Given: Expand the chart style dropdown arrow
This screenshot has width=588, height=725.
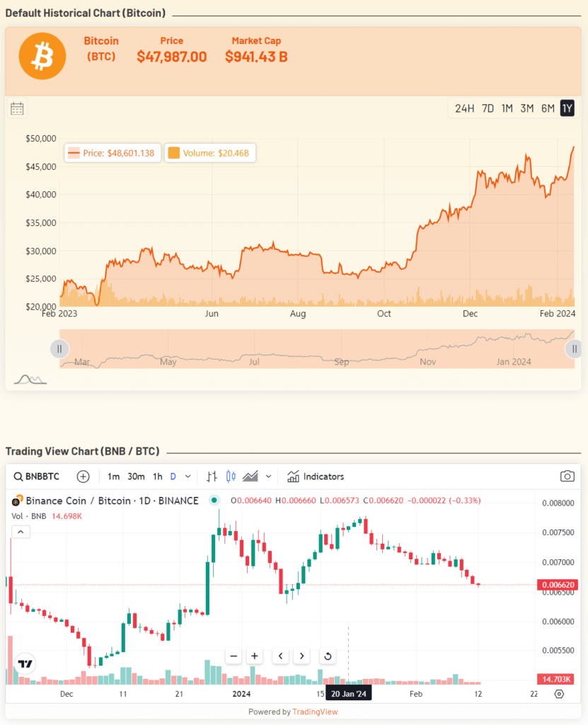Looking at the screenshot, I should (x=268, y=476).
